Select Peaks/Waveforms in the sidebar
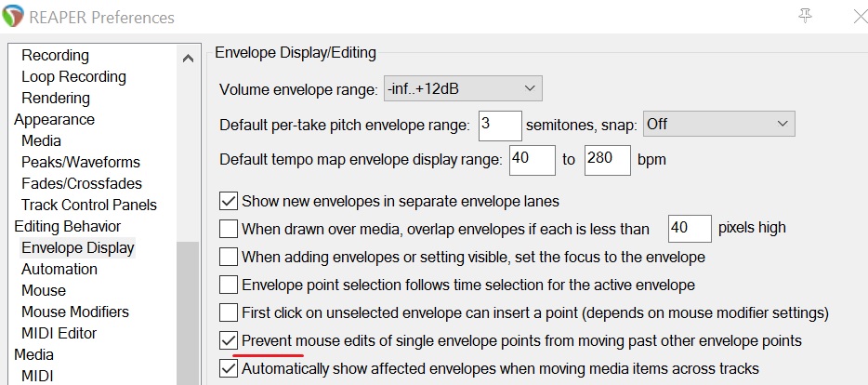The height and width of the screenshot is (385, 868). click(81, 162)
